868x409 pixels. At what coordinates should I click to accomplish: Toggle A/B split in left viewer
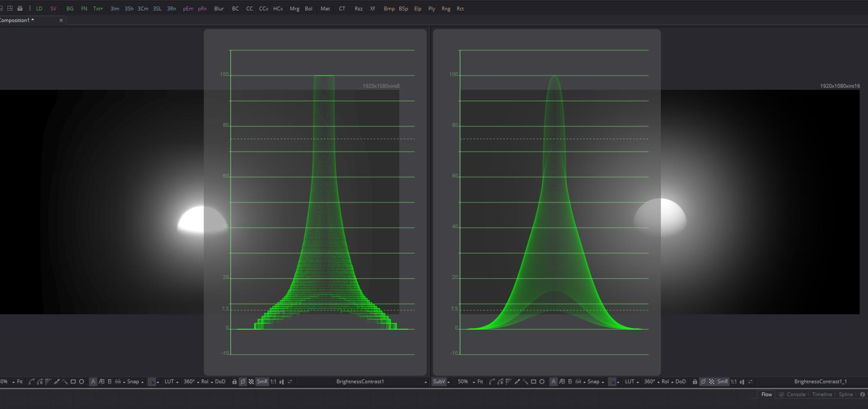coord(101,382)
